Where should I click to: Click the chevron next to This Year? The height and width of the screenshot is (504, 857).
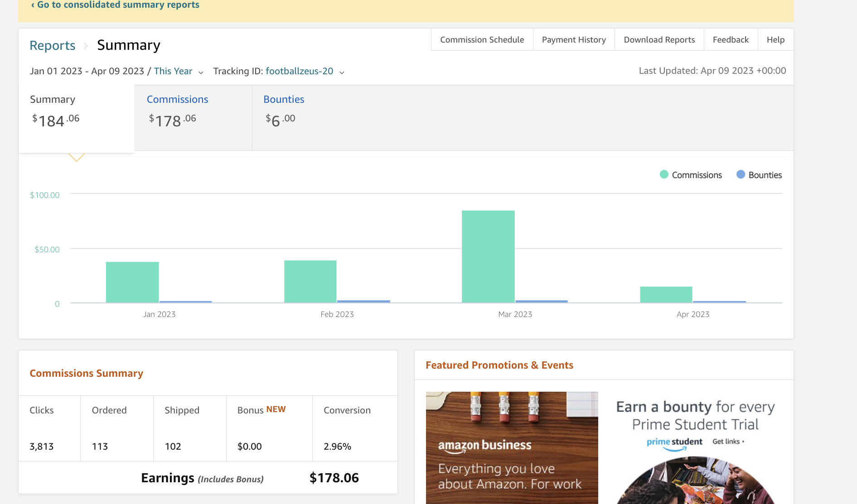click(201, 72)
